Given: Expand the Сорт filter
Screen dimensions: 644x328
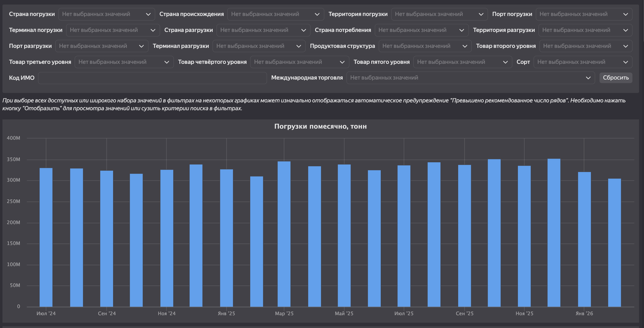Looking at the screenshot, I should [x=582, y=62].
